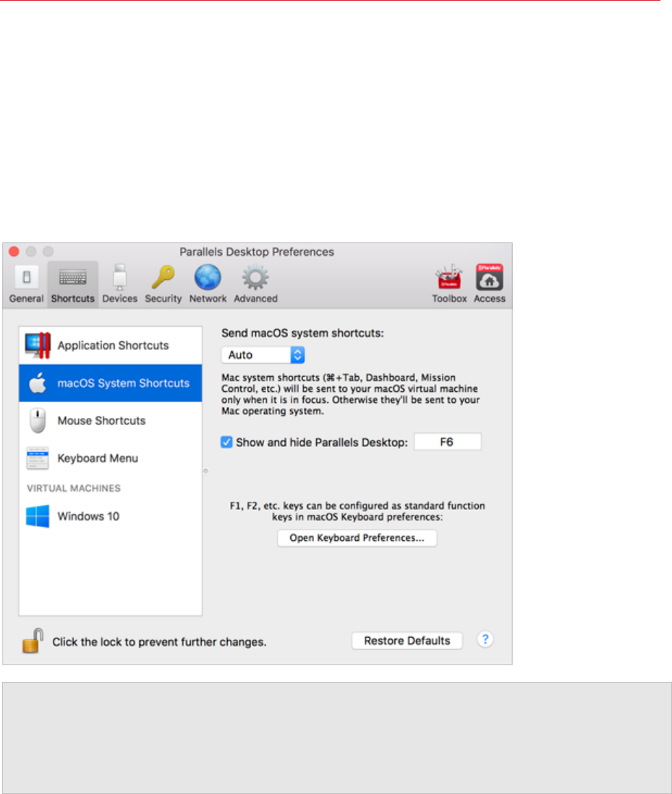Image resolution: width=672 pixels, height=794 pixels.
Task: Click the Mouse Shortcuts mouse icon
Action: click(x=38, y=420)
